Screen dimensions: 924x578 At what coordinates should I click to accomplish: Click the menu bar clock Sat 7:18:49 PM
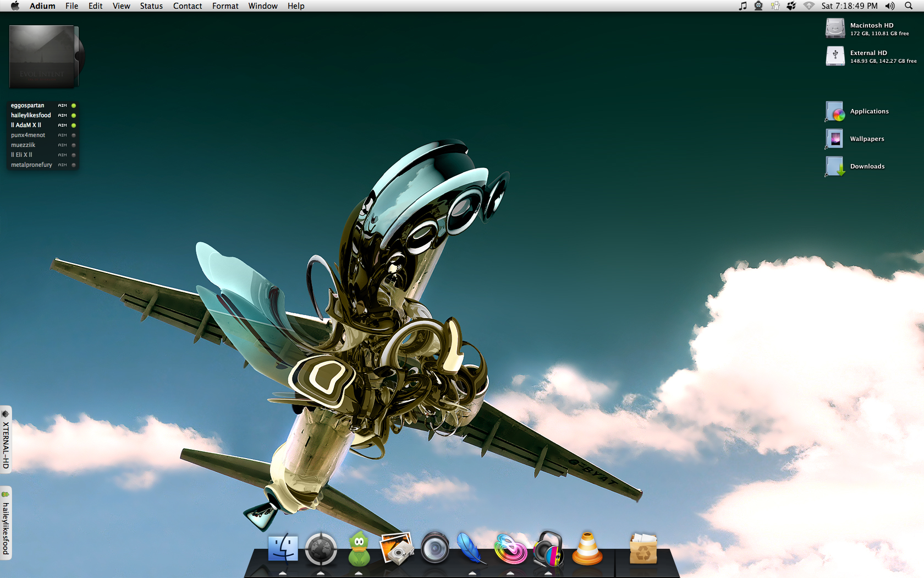[x=850, y=6]
